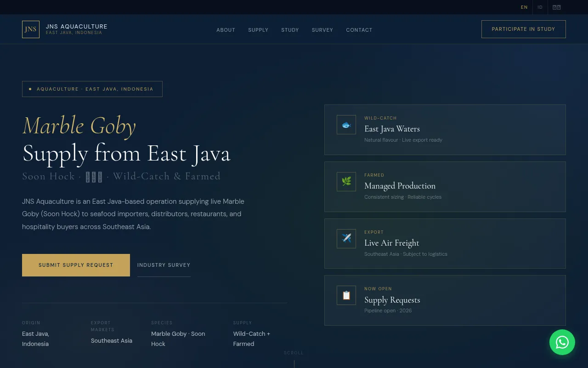
Task: Click JNS Aquaculture brand name
Action: tap(77, 27)
